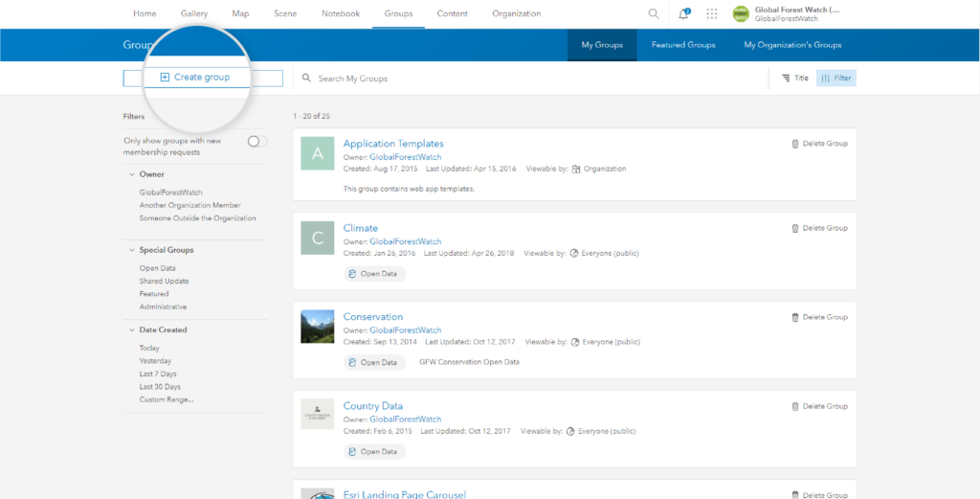Image resolution: width=980 pixels, height=499 pixels.
Task: Click the public globe icon on Country Data
Action: 570,431
